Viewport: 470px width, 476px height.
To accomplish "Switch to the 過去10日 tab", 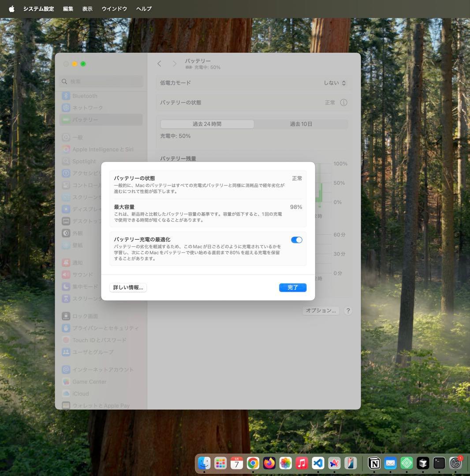I will (301, 124).
